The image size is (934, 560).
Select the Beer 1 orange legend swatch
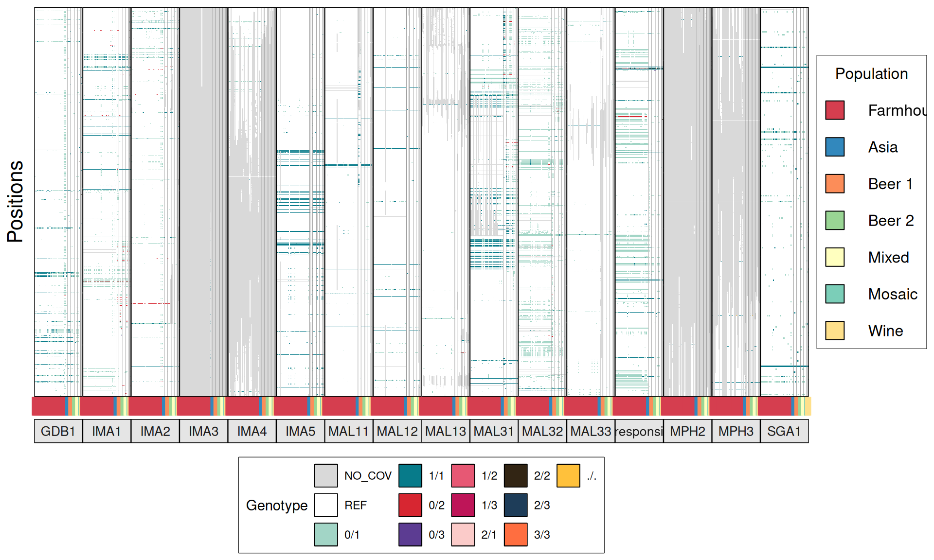pyautogui.click(x=835, y=184)
